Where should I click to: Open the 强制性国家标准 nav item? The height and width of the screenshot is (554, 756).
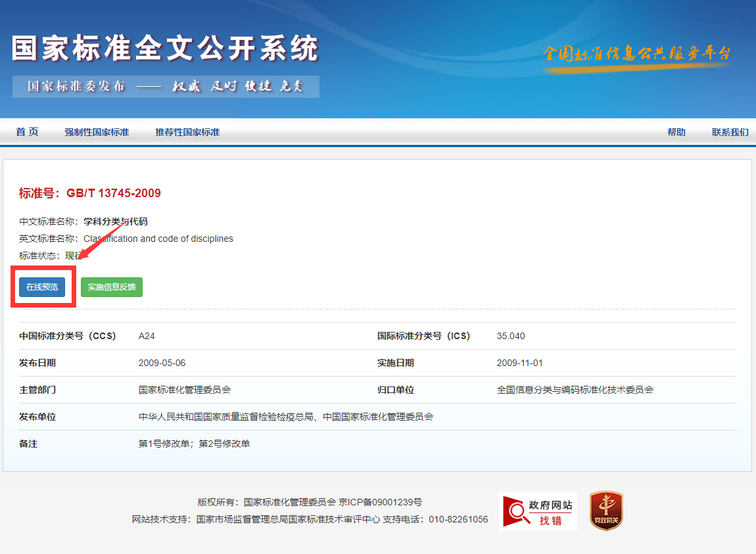[x=97, y=132]
